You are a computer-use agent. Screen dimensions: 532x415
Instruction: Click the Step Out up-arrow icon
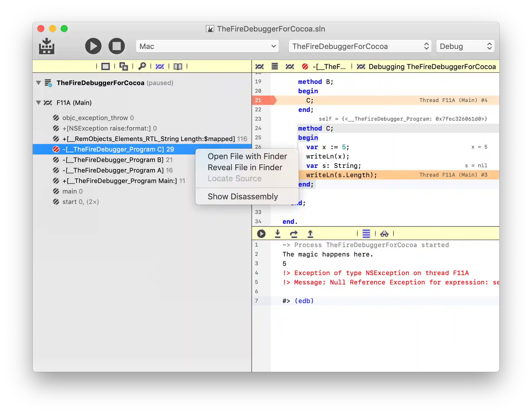[x=310, y=234]
